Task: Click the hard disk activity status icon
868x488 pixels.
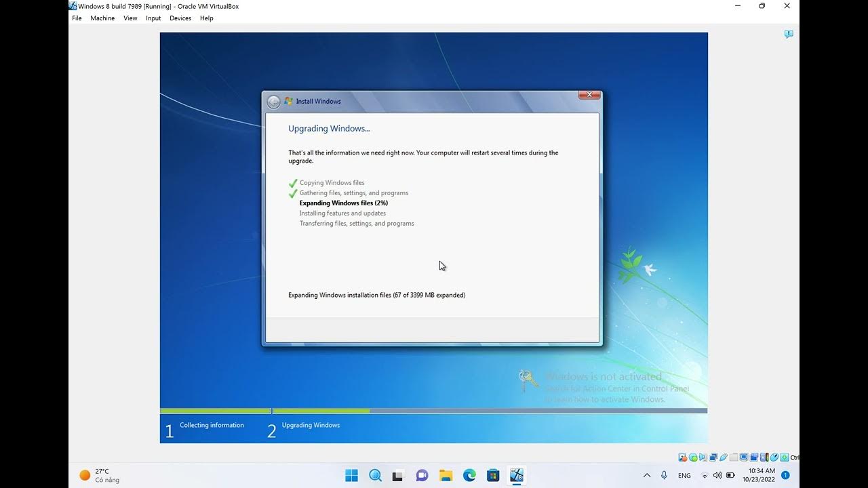Action: click(x=683, y=457)
